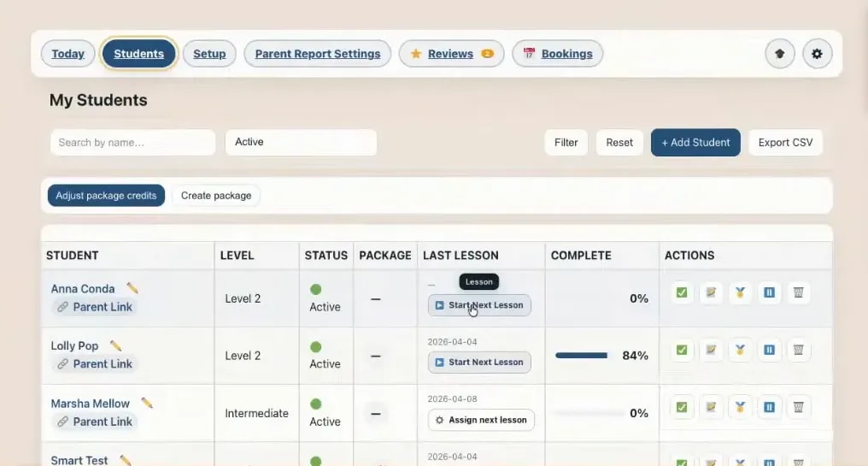Delete Anna Conda using the trash icon
The image size is (868, 466).
[x=798, y=292]
